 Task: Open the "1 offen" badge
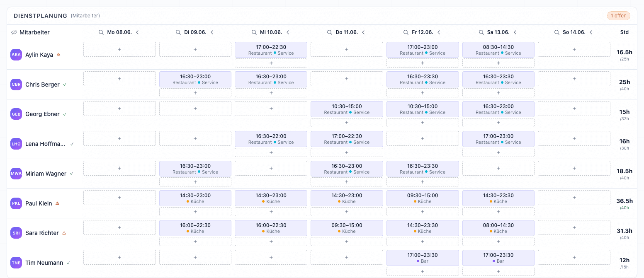[618, 16]
